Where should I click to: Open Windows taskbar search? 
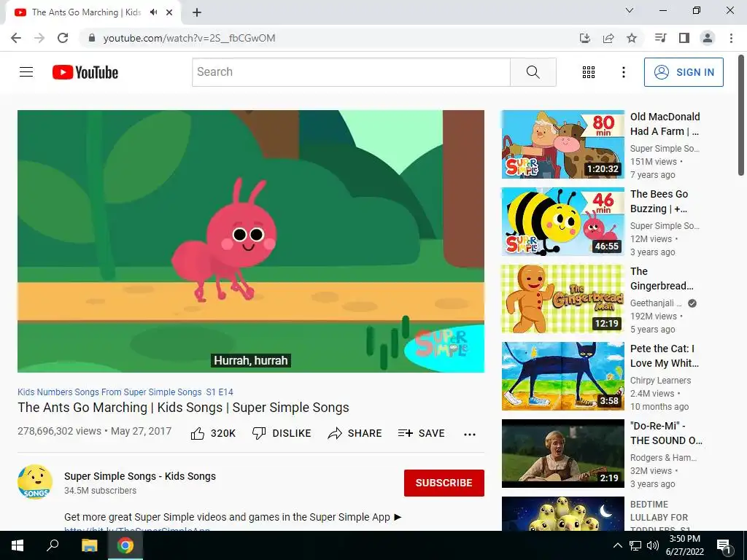(53, 545)
